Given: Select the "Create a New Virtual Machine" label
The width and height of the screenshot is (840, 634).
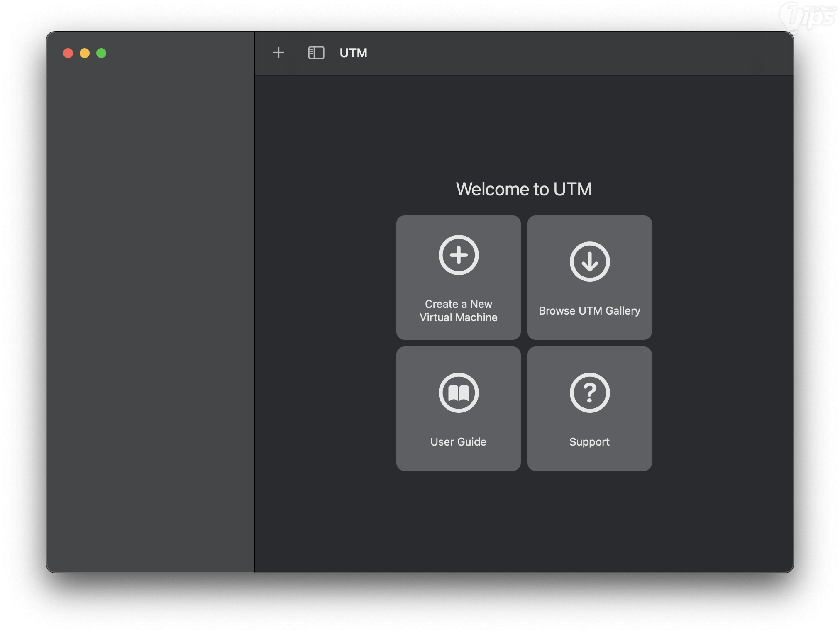Looking at the screenshot, I should [x=458, y=311].
